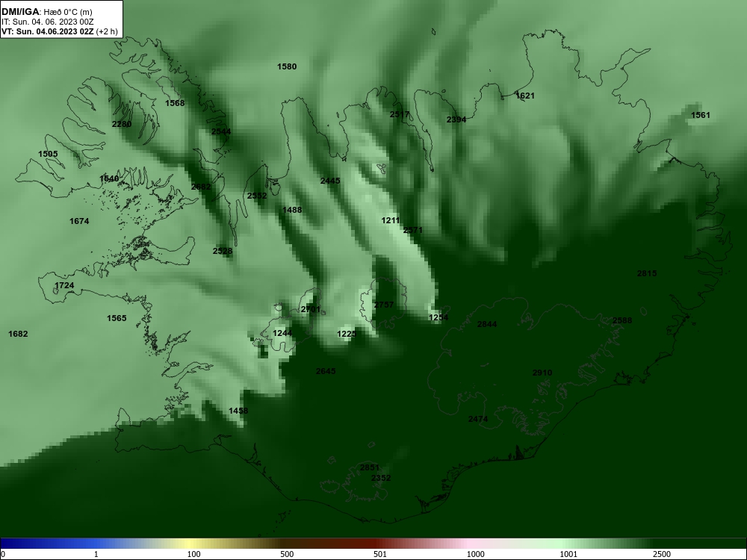Click the 1568 value in the Westfjords
This screenshot has height=560, width=747.
[175, 103]
